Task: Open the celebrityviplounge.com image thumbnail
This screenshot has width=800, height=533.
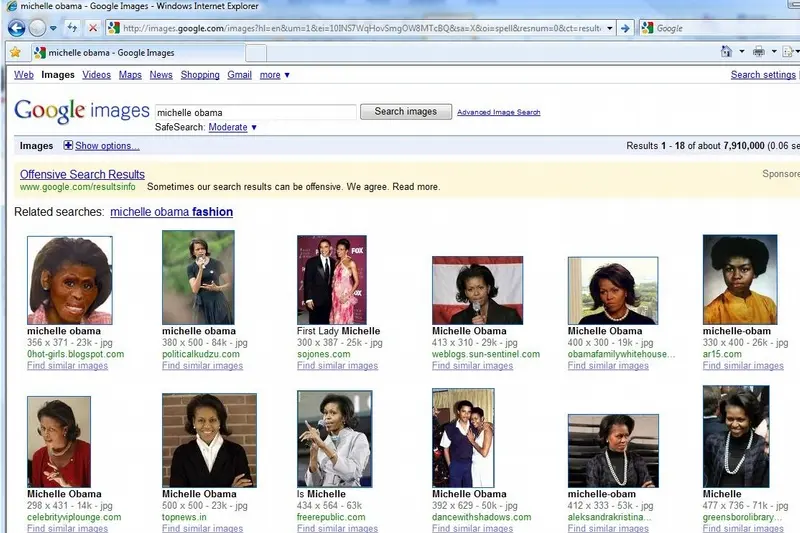Action: pyautogui.click(x=59, y=442)
